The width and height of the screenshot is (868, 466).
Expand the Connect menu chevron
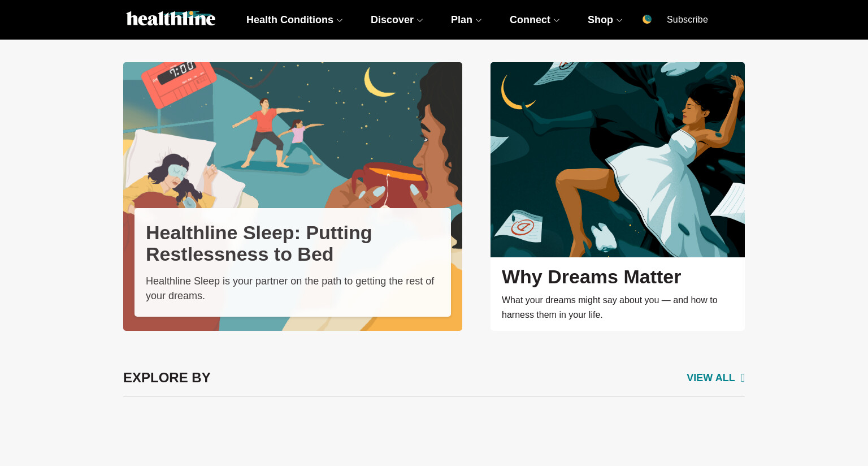[557, 20]
